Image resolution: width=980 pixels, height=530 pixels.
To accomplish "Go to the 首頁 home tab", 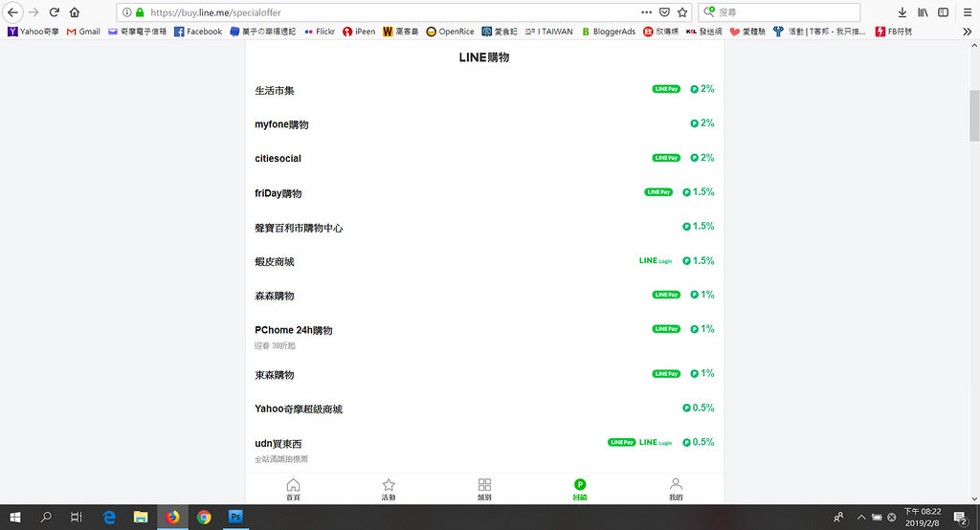I will (x=293, y=490).
